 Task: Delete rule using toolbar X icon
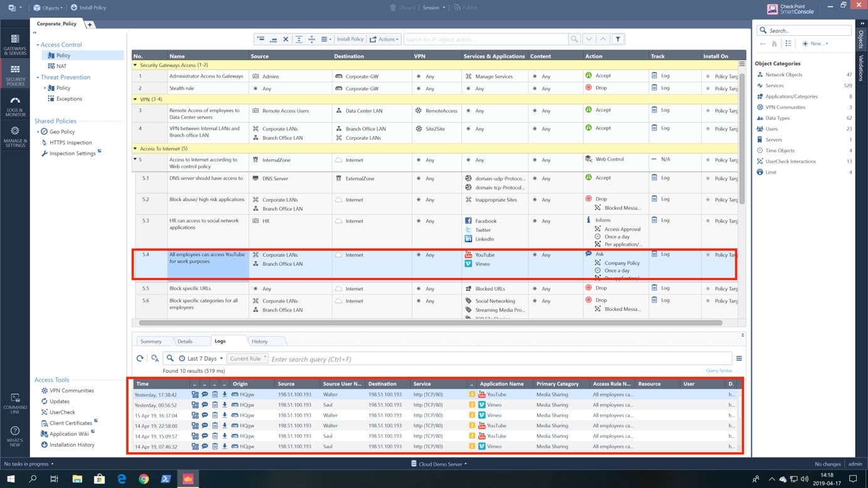[x=286, y=39]
